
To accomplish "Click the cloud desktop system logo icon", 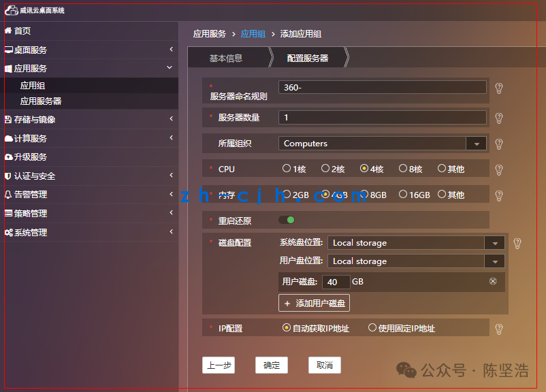I will pyautogui.click(x=12, y=10).
